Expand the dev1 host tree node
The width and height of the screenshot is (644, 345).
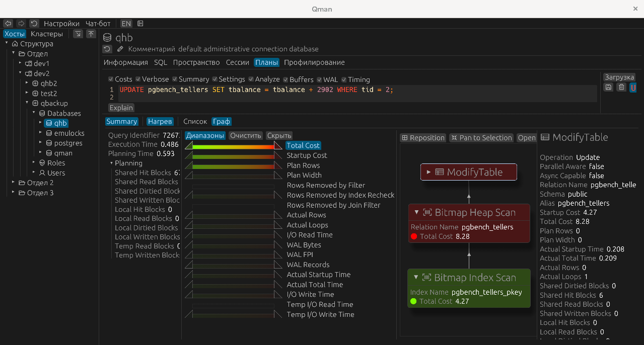pyautogui.click(x=21, y=63)
